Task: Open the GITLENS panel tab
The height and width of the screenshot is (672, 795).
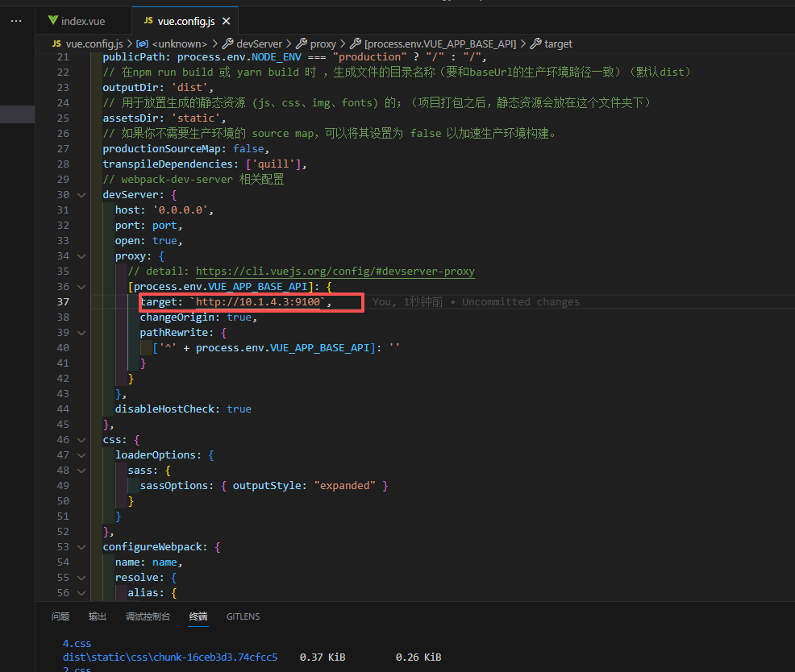Action: (243, 616)
